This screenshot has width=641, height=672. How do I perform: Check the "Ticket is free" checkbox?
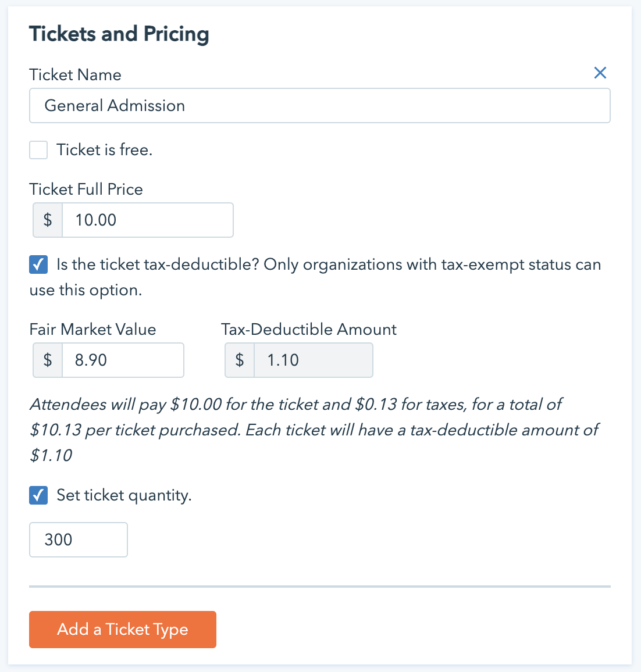(38, 150)
